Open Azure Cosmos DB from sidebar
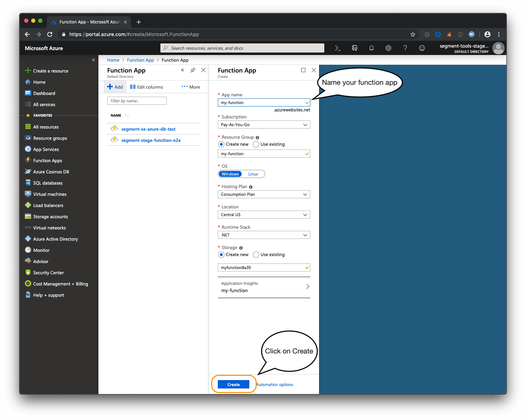526x420 pixels. tap(51, 172)
